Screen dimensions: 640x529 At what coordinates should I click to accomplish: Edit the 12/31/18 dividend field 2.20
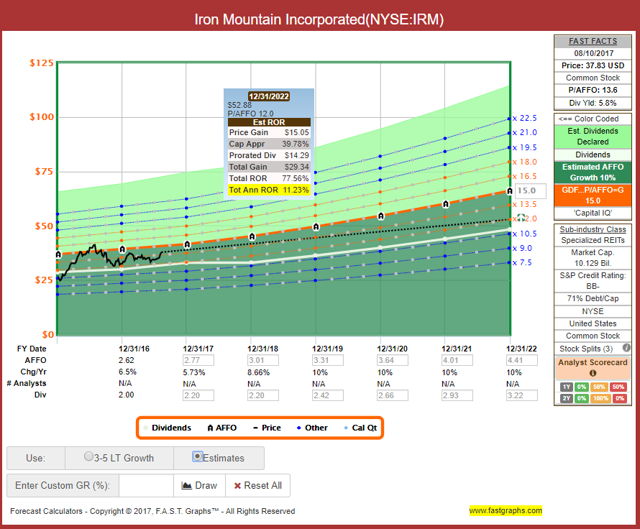[x=263, y=396]
